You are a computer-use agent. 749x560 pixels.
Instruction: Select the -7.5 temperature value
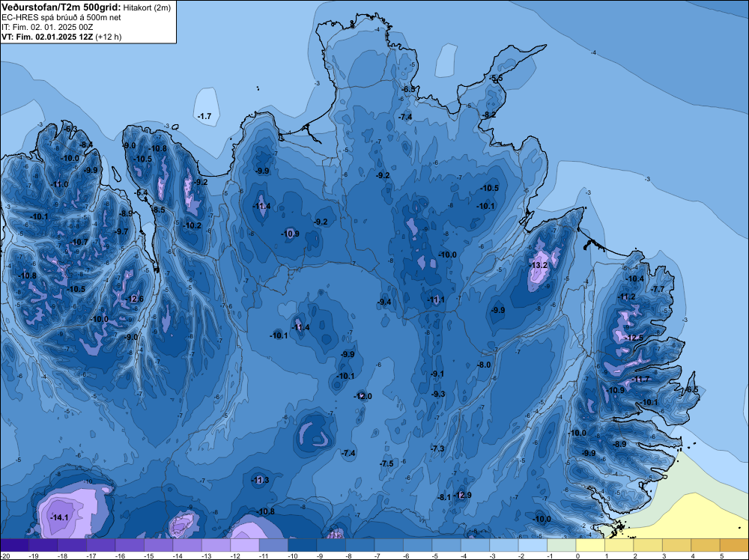(386, 464)
